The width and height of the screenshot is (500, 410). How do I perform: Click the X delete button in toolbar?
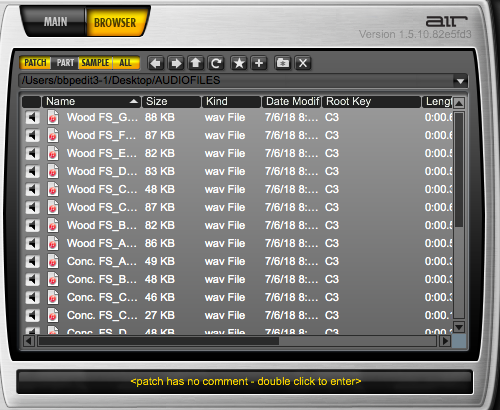pyautogui.click(x=303, y=63)
